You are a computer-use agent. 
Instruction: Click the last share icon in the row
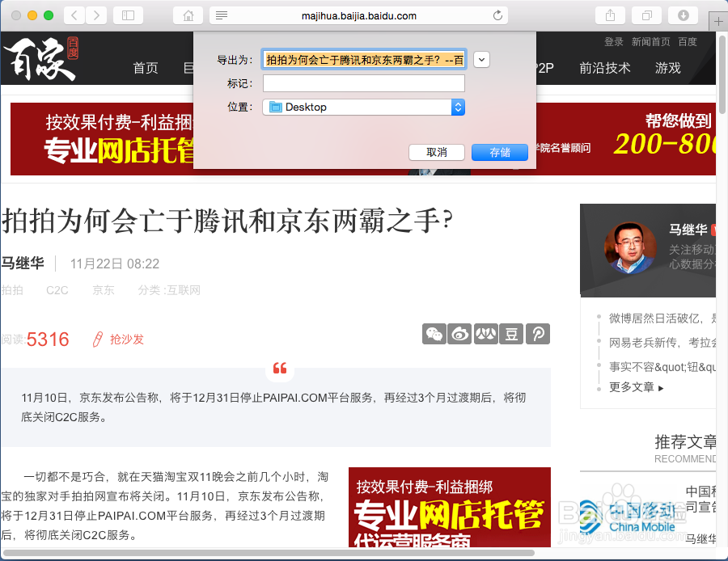tap(538, 333)
